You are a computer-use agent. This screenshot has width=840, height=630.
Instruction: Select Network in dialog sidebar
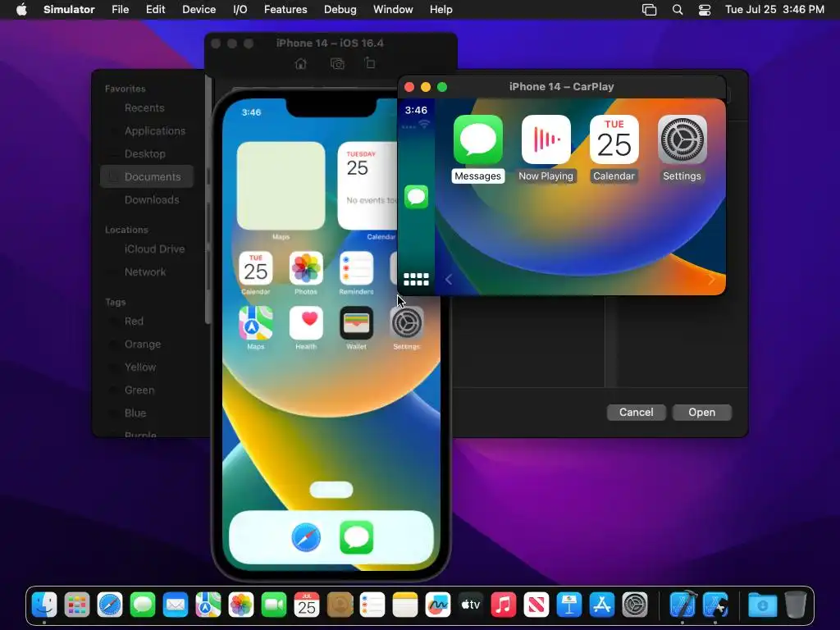(x=146, y=272)
